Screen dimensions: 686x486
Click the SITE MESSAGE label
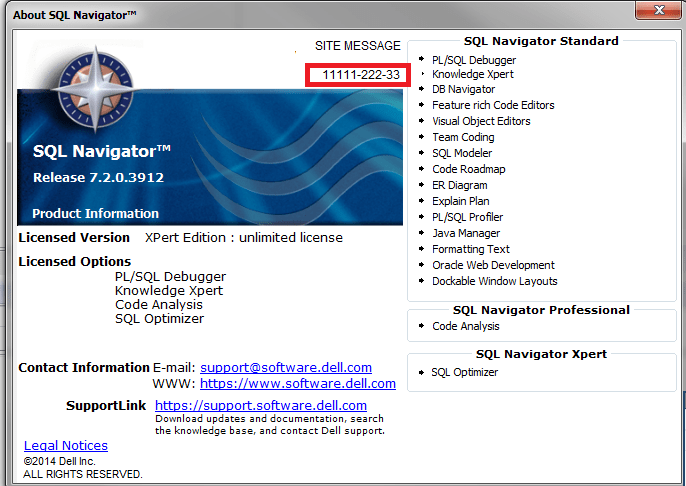pos(357,46)
